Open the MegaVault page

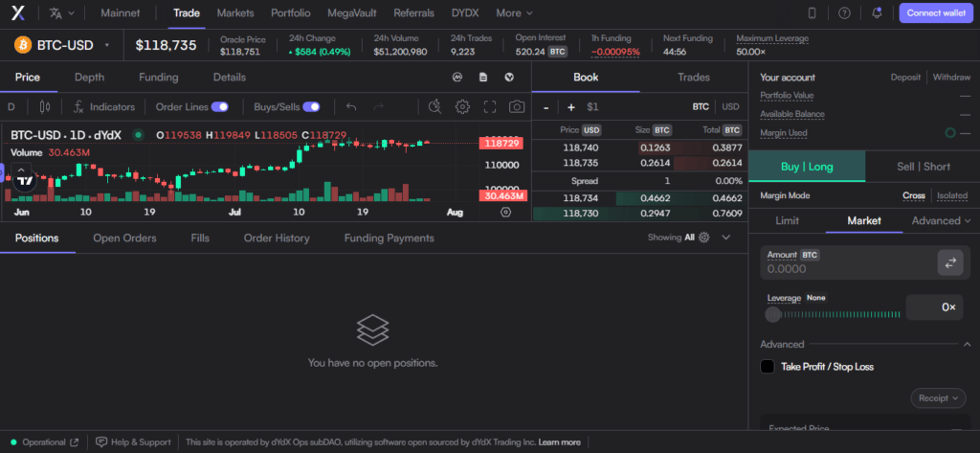352,13
